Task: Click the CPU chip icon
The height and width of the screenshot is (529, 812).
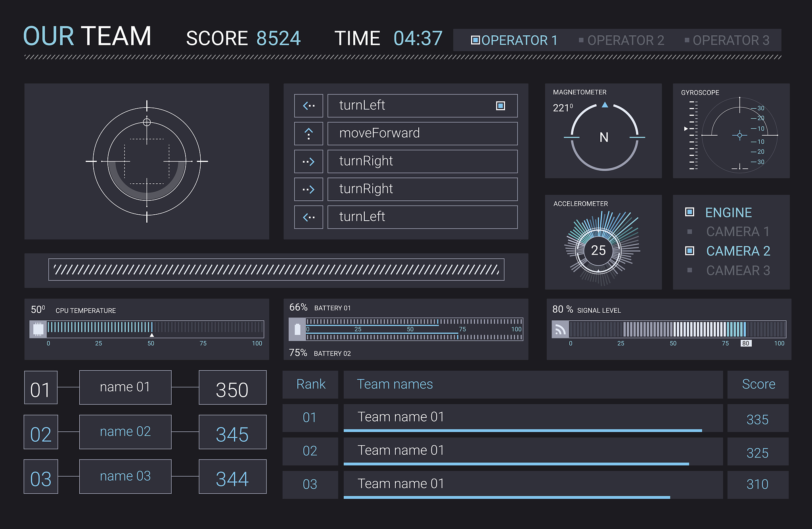Action: pos(38,329)
